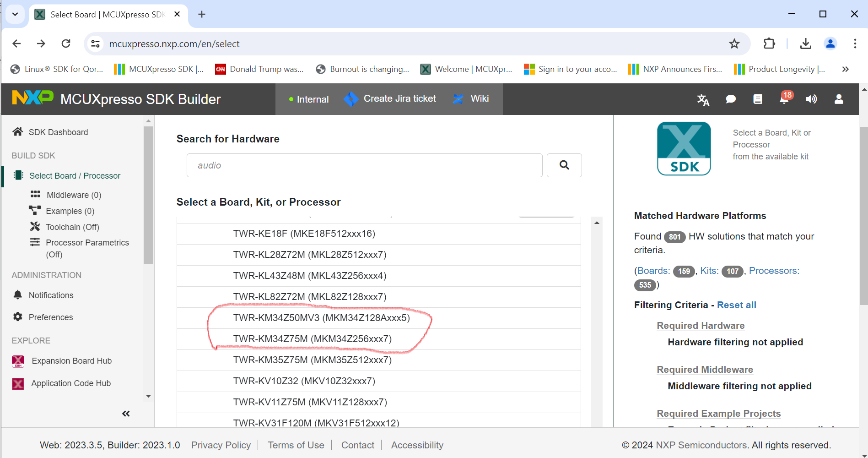The height and width of the screenshot is (458, 868).
Task: Click the language translate icon in header
Action: coord(703,99)
